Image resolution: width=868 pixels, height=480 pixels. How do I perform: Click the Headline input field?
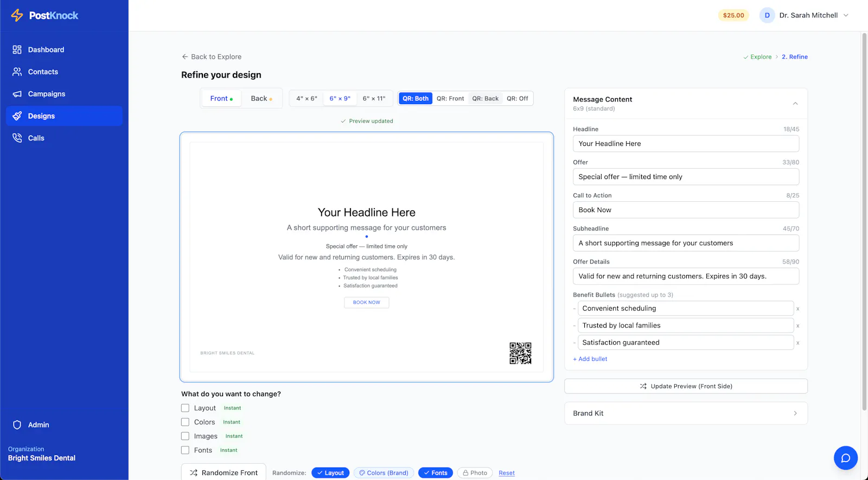coord(686,144)
